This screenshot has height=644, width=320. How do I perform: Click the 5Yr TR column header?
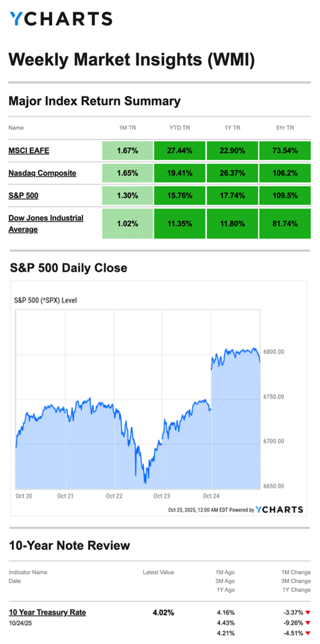(285, 128)
